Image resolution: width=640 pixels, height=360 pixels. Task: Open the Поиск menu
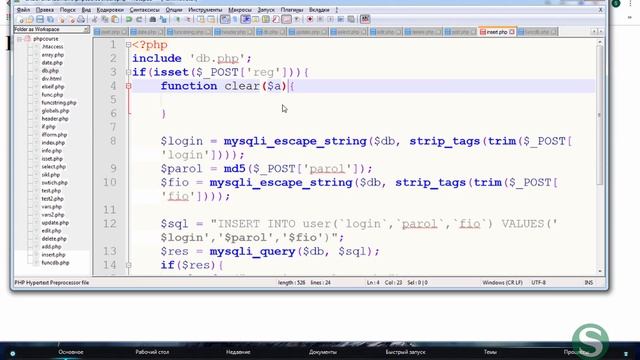(x=67, y=10)
